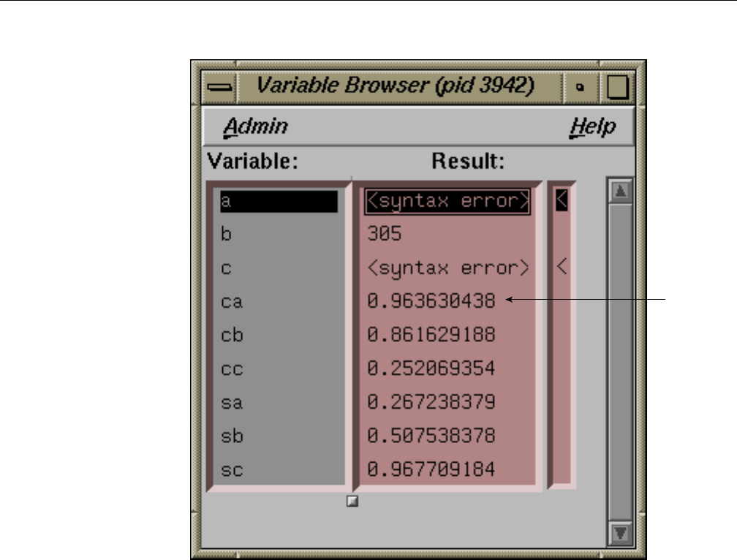Screen dimensions: 737x560
Task: Click the syntax error result for a
Action: (447, 201)
